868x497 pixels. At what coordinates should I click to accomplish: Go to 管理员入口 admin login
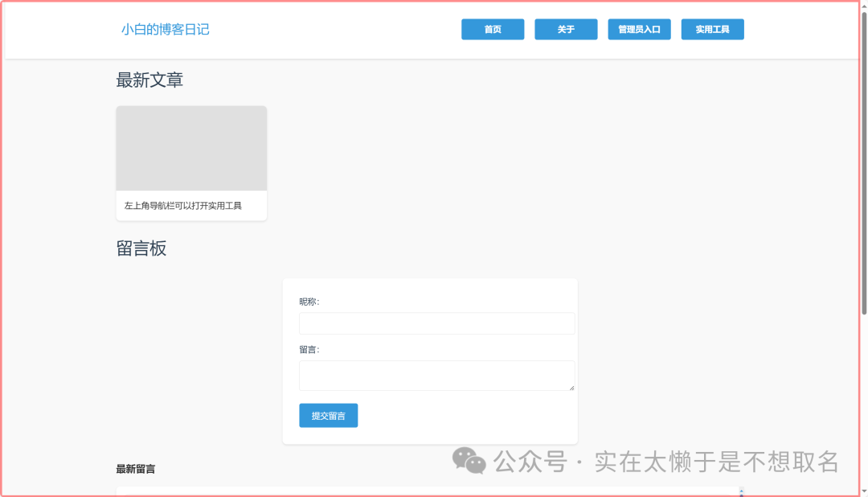point(640,30)
